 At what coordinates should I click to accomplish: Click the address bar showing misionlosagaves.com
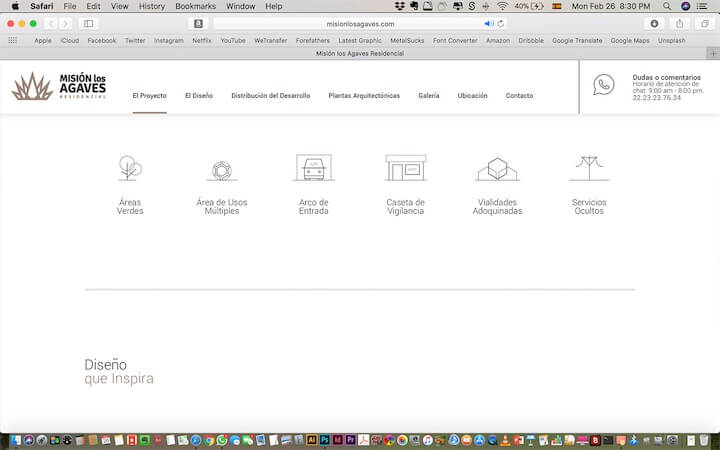coord(360,23)
